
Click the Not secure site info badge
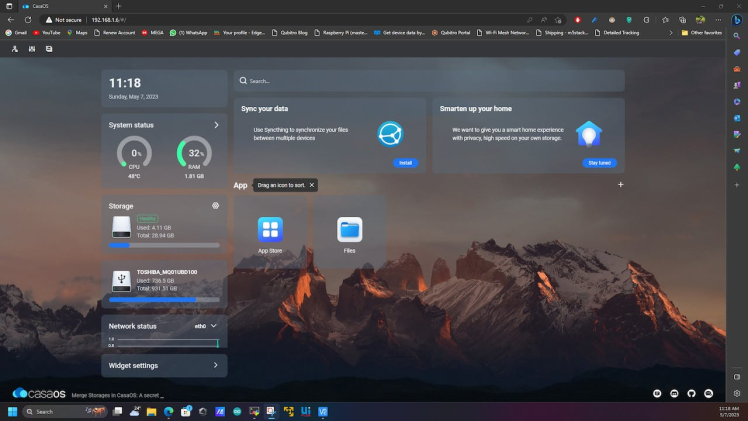[x=64, y=20]
